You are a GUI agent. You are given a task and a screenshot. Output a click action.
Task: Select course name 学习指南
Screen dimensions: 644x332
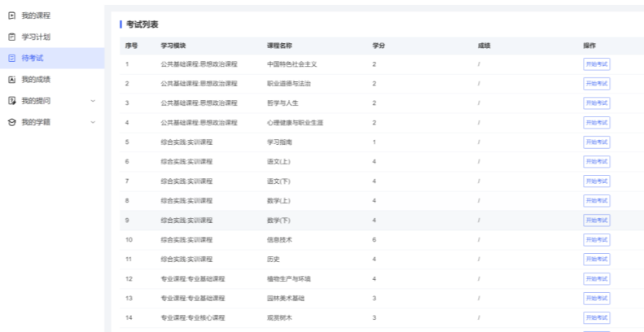click(x=279, y=142)
